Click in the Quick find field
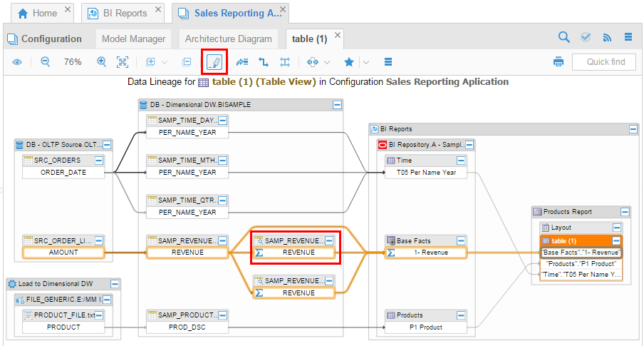Image resolution: width=644 pixels, height=346 pixels. (604, 62)
